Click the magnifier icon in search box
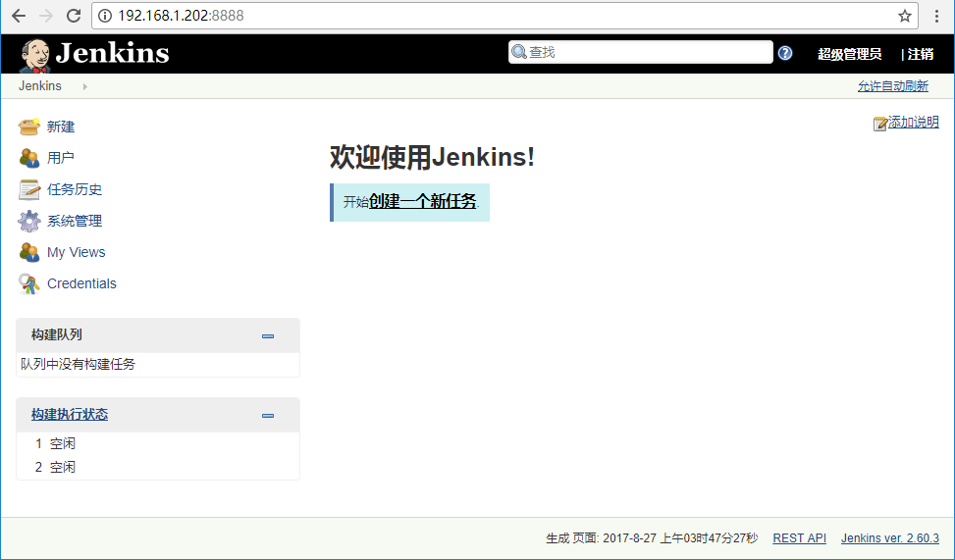Viewport: 955px width, 560px height. click(519, 52)
